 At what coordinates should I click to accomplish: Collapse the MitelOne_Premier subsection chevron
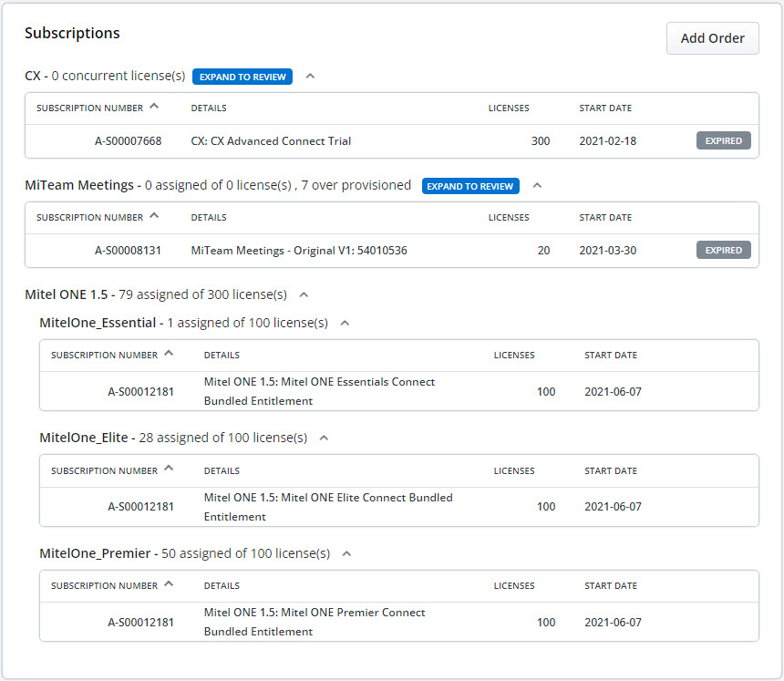point(346,553)
